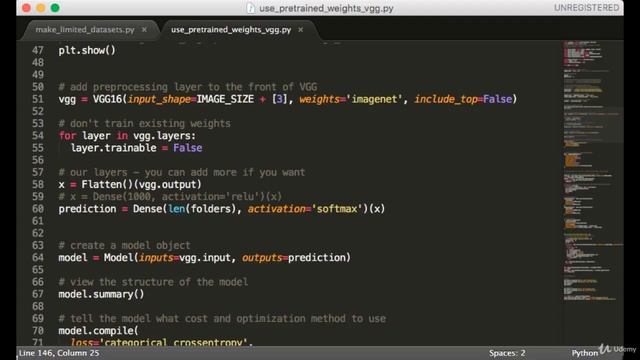This screenshot has width=640, height=360.
Task: Click vgg.layers: on line 54
Action: coord(164,136)
